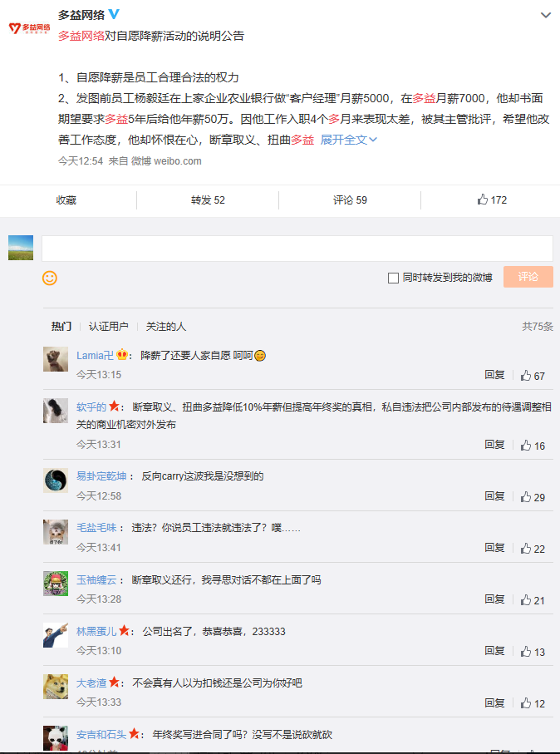Expand full post with 展开全文

tap(348, 140)
